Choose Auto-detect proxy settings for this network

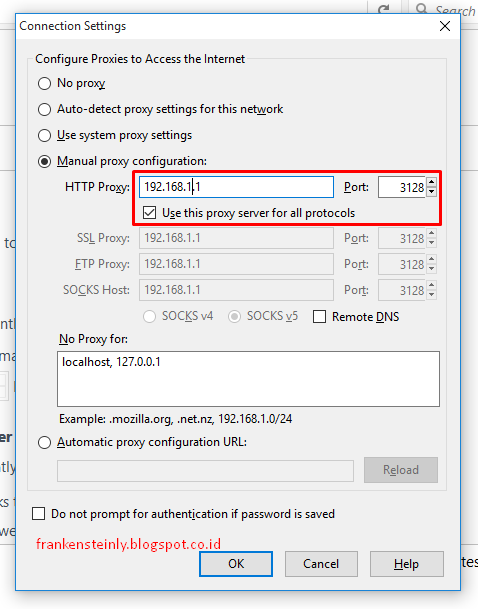tap(44, 110)
